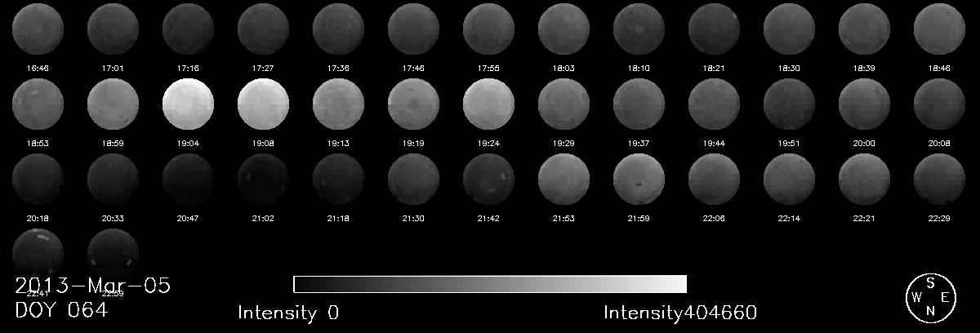Screen dimensions: 980x333
Task: Click the DOY 064 label
Action: [61, 311]
